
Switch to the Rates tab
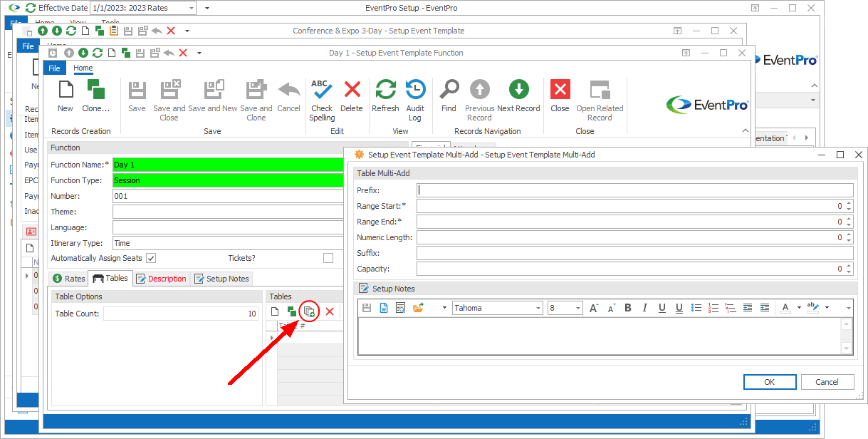click(68, 279)
